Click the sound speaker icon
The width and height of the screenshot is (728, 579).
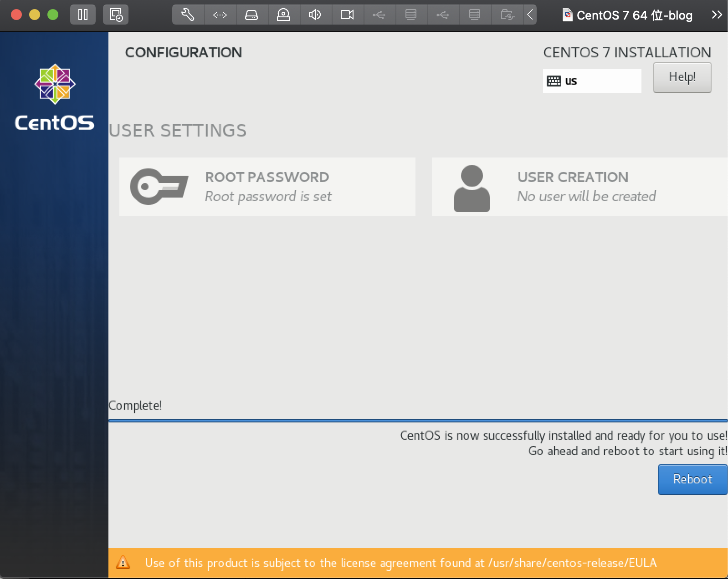[x=315, y=15]
